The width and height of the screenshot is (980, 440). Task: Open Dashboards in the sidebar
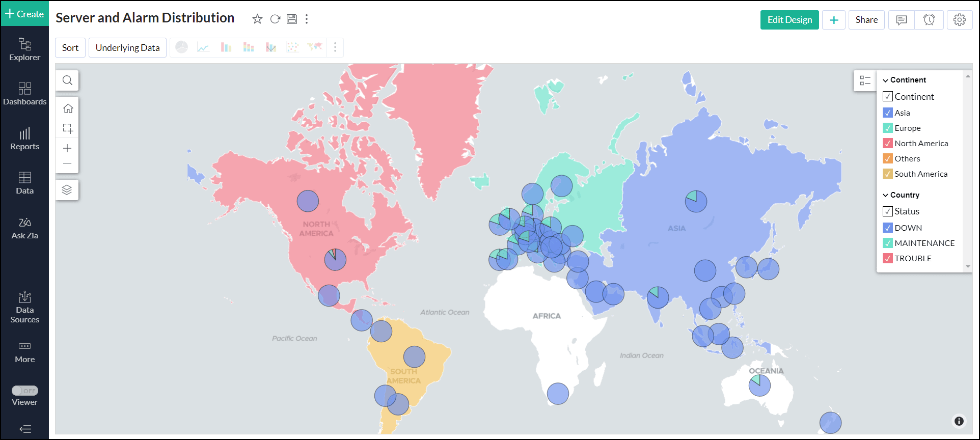[24, 94]
